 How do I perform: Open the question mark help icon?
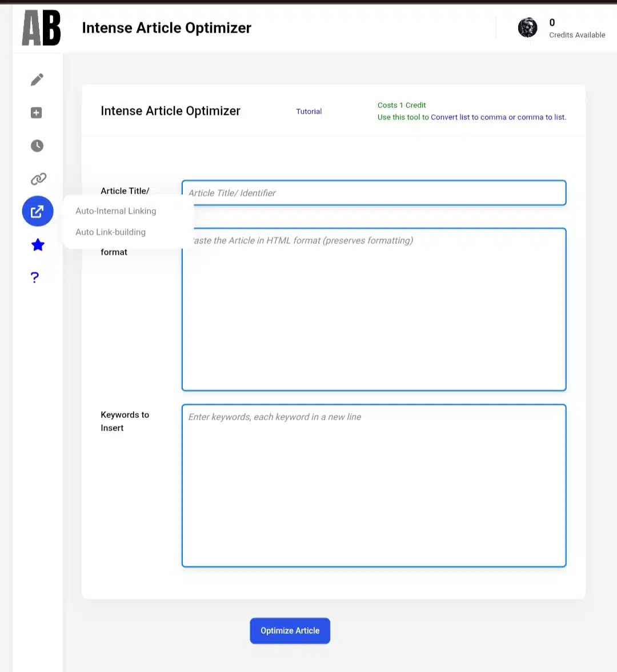pos(35,277)
